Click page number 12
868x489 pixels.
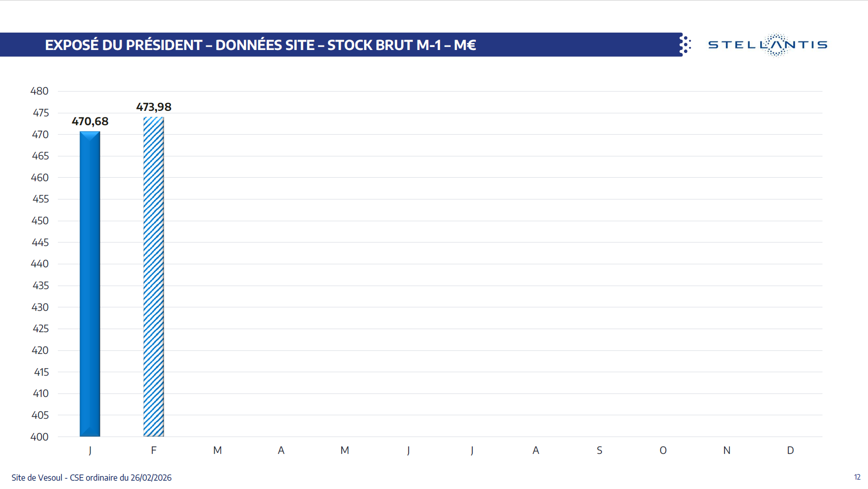pos(857,477)
